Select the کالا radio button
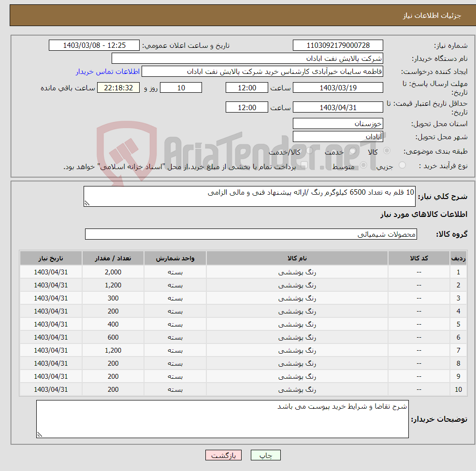Screen dimensions: 476x471 tap(387, 151)
